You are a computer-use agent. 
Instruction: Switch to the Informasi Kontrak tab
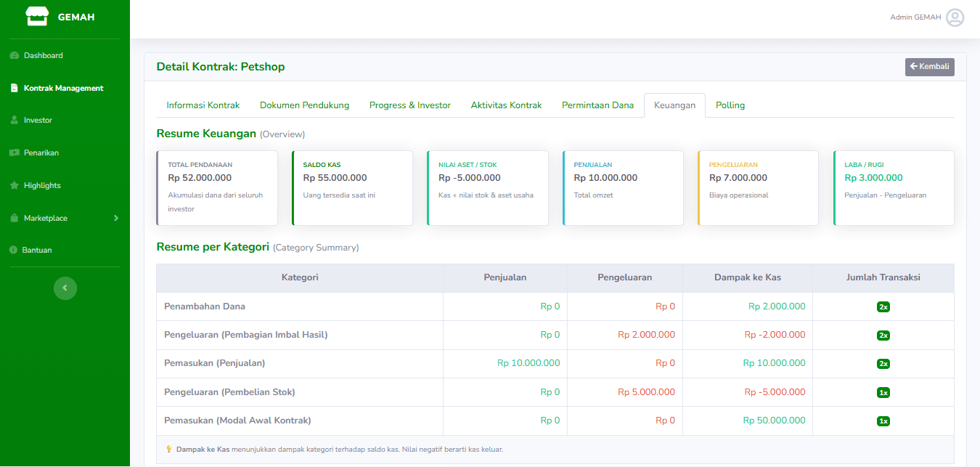click(203, 105)
